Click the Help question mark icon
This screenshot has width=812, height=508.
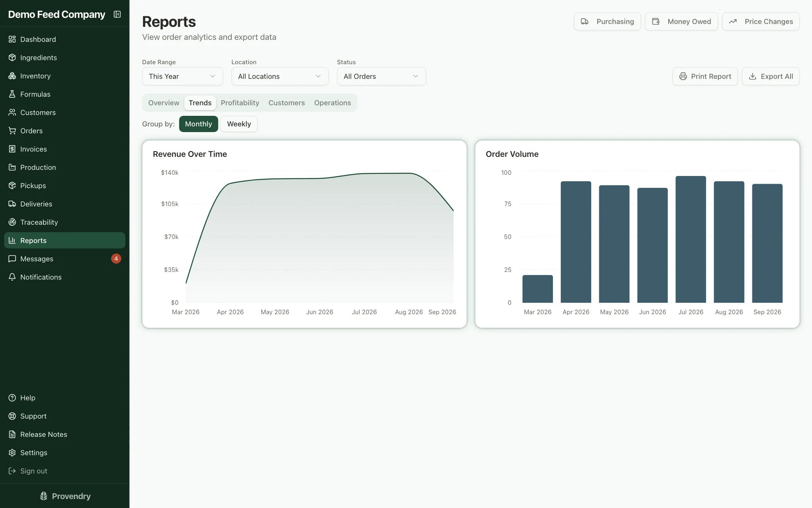click(x=12, y=398)
